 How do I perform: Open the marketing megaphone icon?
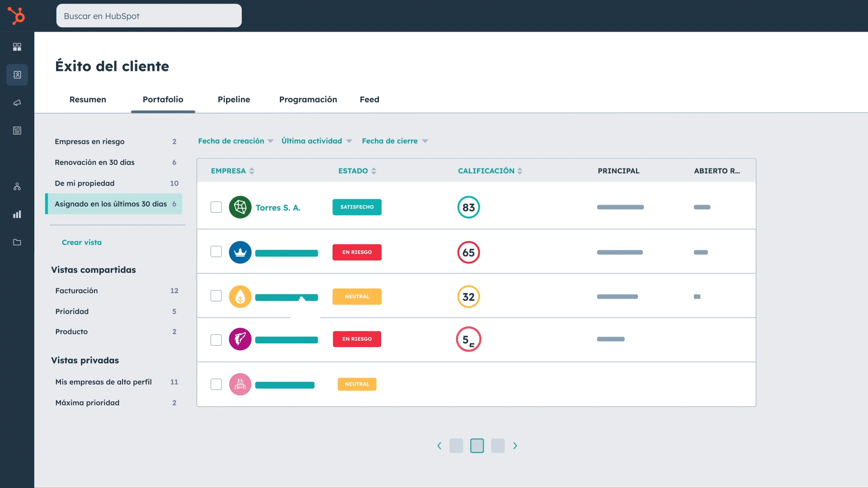17,103
